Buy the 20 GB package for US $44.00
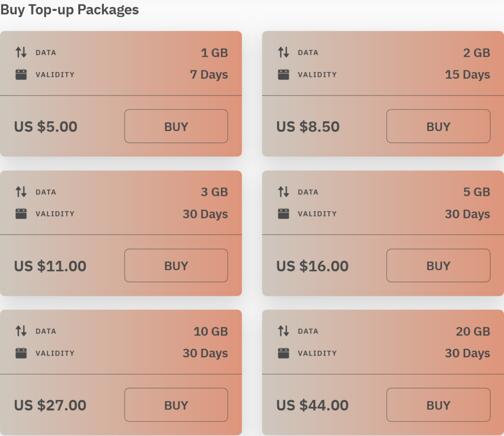Image resolution: width=504 pixels, height=436 pixels. pos(438,405)
